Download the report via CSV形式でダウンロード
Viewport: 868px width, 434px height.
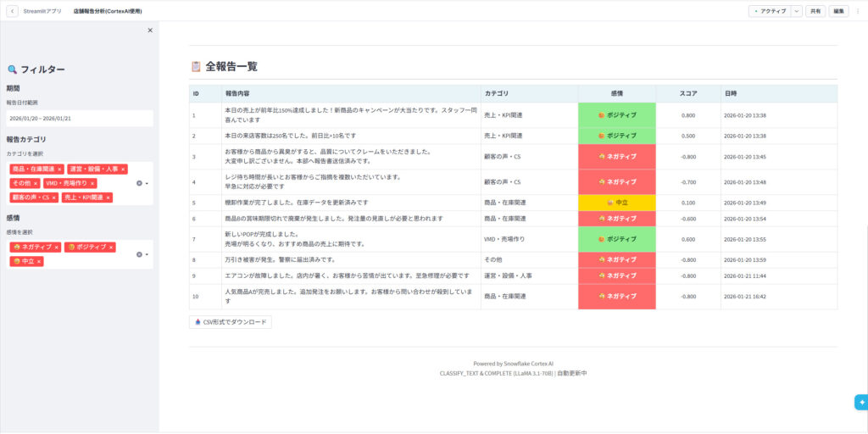tap(231, 322)
